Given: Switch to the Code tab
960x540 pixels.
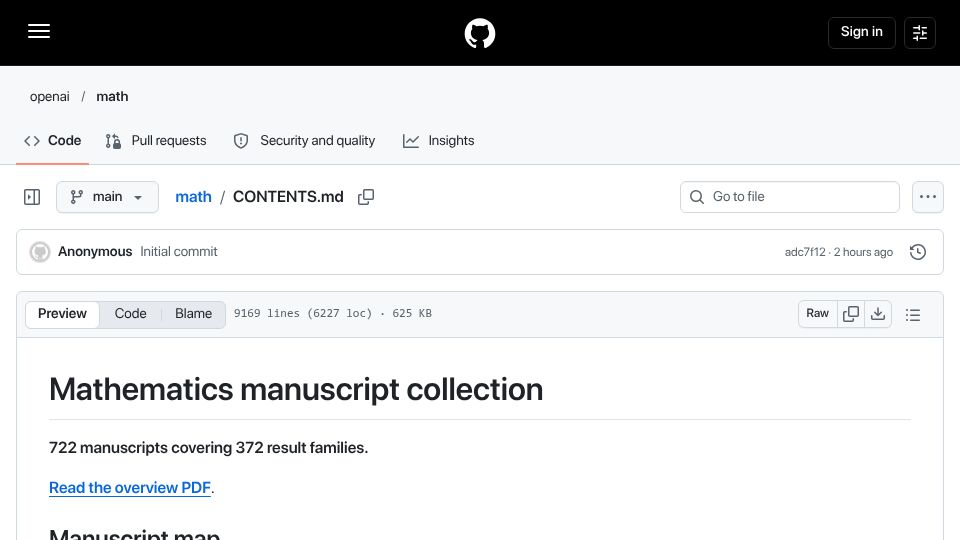Looking at the screenshot, I should 53,141.
